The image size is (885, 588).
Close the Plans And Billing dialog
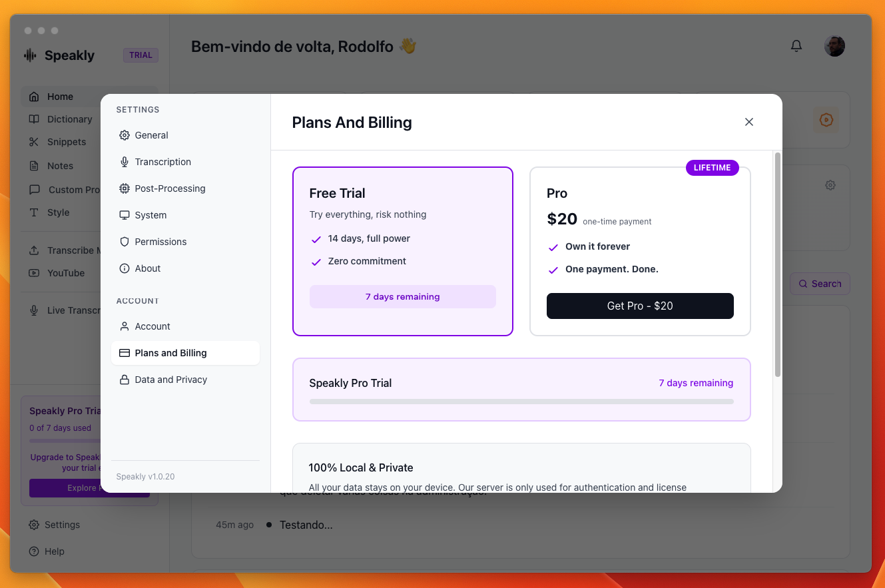(749, 122)
